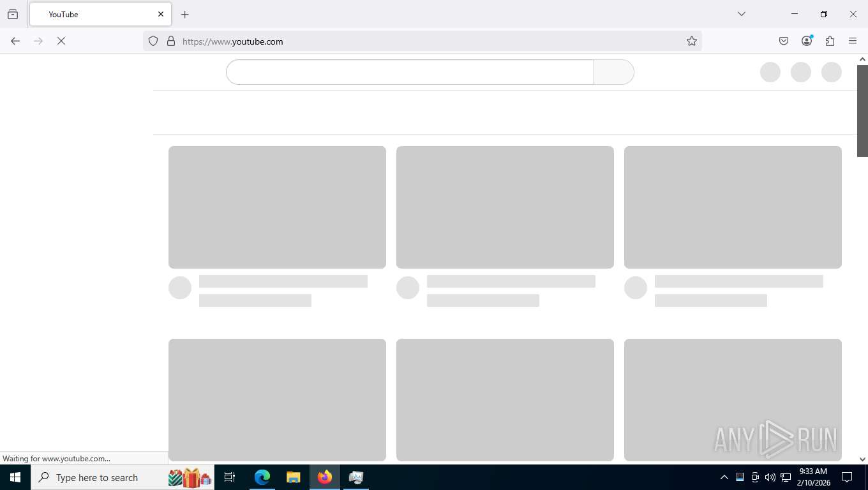Open the clock showing 9:33 AM
The width and height of the screenshot is (868, 490).
813,477
